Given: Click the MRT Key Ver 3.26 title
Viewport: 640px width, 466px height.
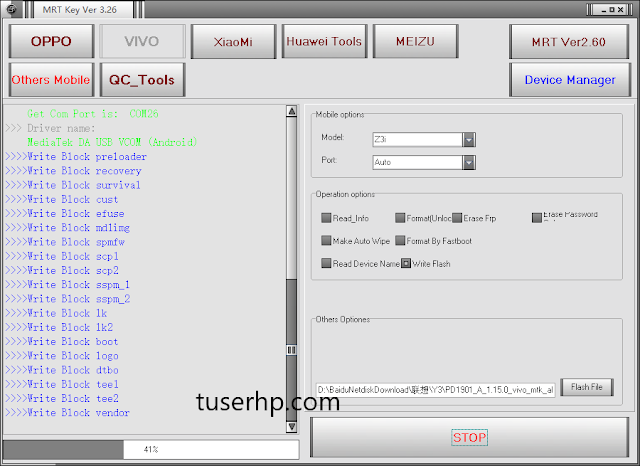Looking at the screenshot, I should point(80,10).
